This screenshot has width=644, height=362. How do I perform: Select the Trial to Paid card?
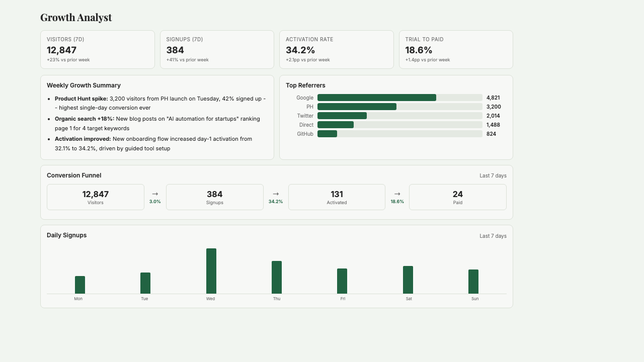[x=455, y=49]
